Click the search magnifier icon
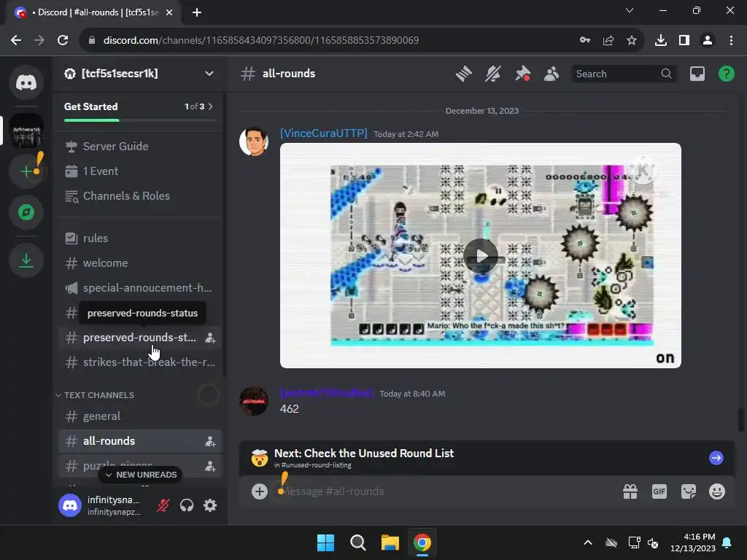This screenshot has height=560, width=747. point(667,74)
